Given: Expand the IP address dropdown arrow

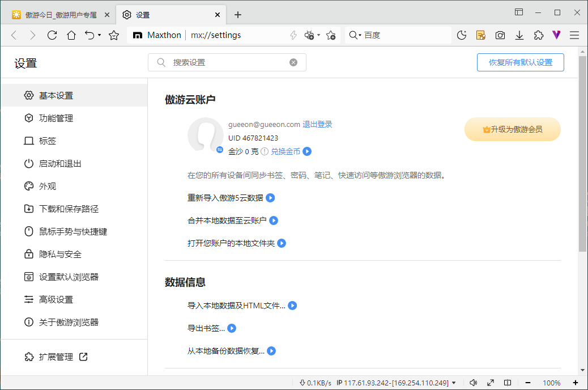Looking at the screenshot, I should (454, 383).
